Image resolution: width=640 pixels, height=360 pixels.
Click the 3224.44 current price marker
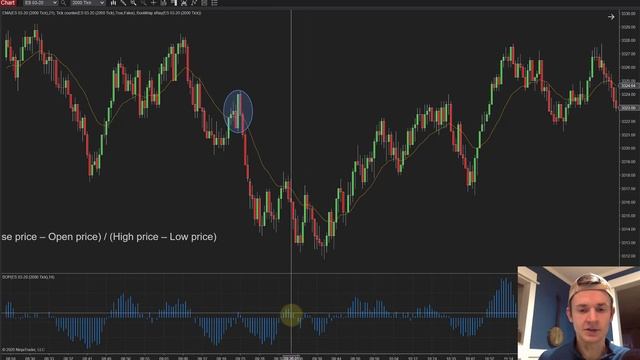point(629,86)
